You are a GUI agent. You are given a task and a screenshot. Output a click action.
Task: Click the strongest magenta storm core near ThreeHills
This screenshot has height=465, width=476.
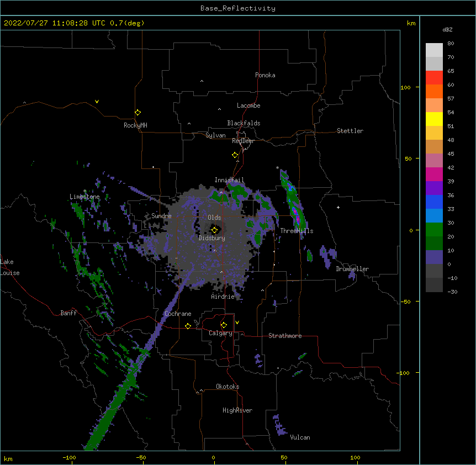coord(295,213)
